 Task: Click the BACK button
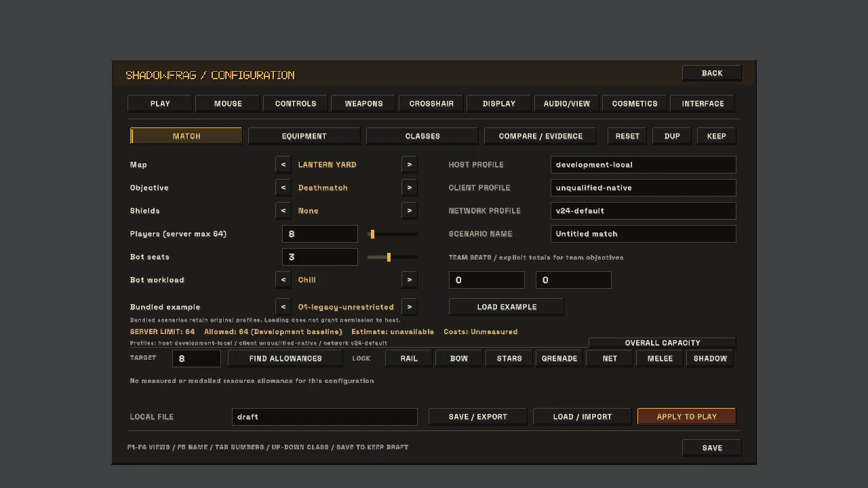[x=712, y=73]
